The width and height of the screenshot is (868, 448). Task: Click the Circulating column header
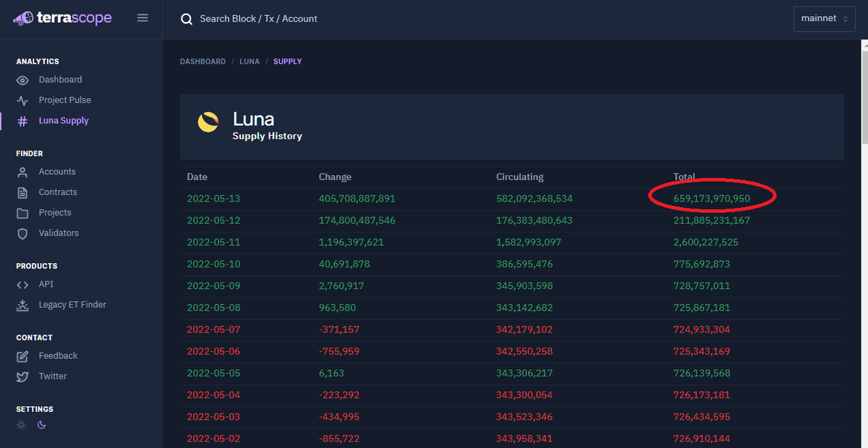520,177
